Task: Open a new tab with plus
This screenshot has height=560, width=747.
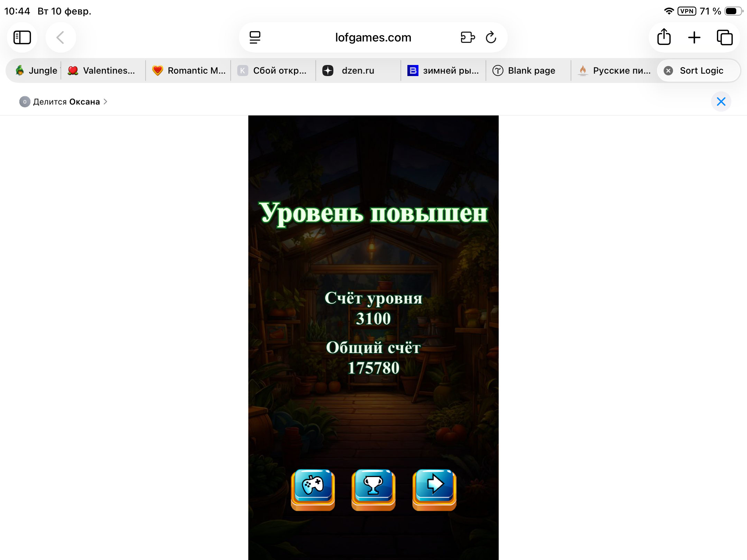Action: click(694, 37)
